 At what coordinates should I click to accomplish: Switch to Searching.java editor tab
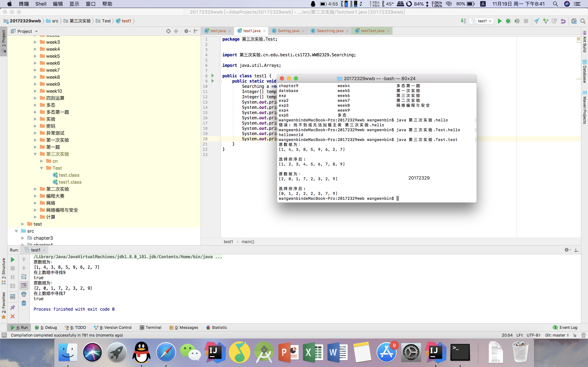pyautogui.click(x=330, y=31)
